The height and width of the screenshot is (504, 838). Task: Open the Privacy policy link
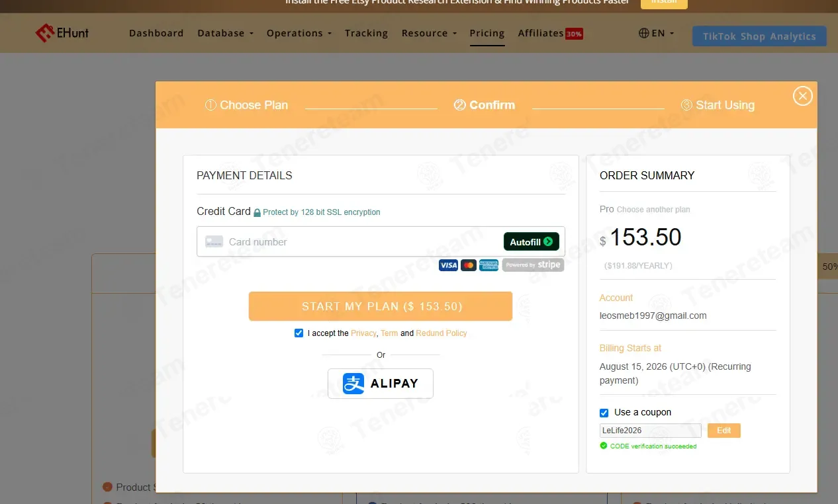[x=363, y=333]
